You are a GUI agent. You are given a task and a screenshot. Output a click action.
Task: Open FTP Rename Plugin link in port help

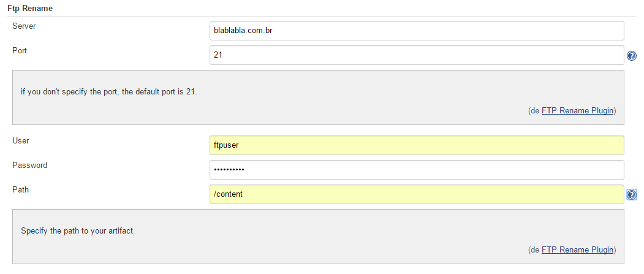(x=577, y=110)
